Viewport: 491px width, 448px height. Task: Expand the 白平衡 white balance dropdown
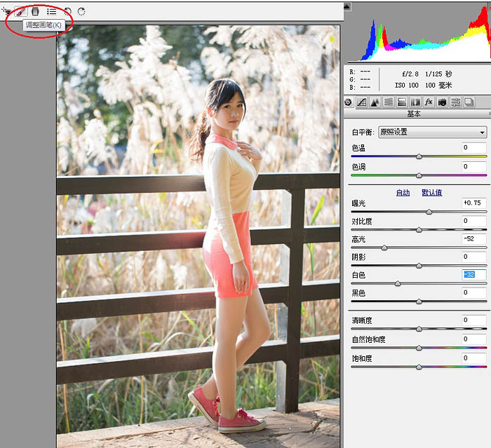pyautogui.click(x=432, y=132)
